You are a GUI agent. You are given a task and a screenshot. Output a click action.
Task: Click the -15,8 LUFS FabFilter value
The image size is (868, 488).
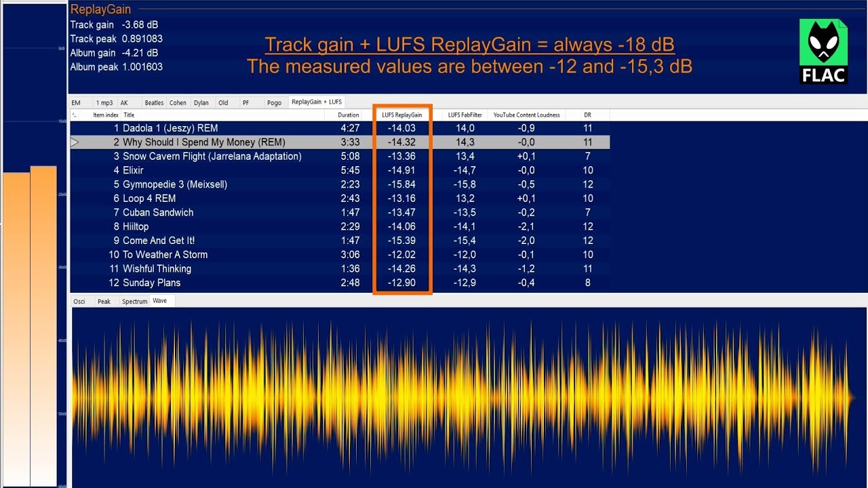pyautogui.click(x=465, y=184)
